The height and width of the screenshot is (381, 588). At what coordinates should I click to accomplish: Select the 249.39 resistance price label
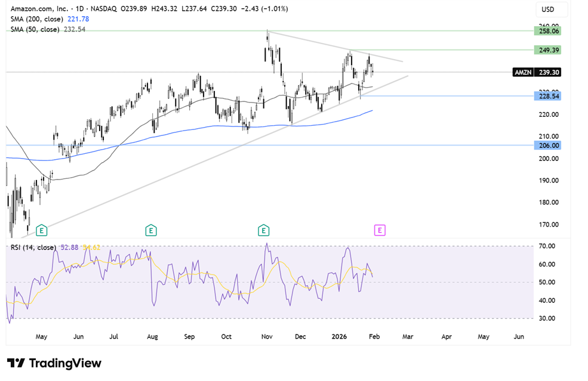[547, 50]
